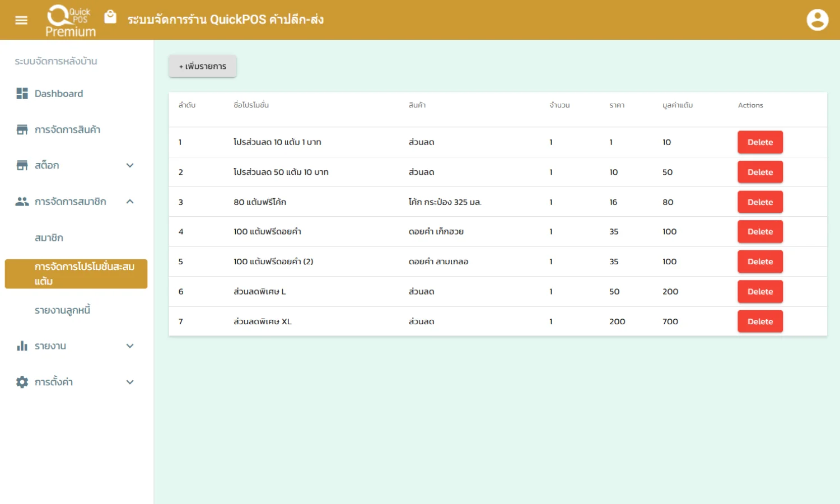Expand the สต็อก submenu chevron
This screenshot has height=504, width=840.
pos(130,165)
